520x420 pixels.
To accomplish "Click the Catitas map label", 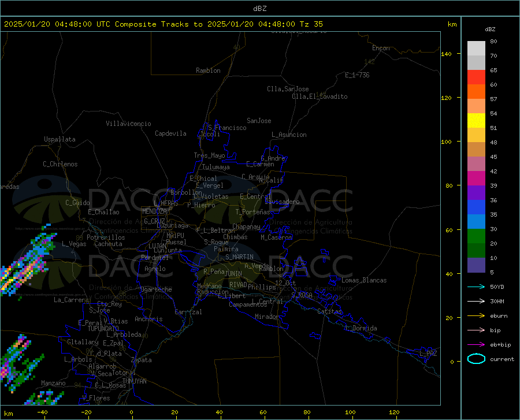I will pos(329,311).
